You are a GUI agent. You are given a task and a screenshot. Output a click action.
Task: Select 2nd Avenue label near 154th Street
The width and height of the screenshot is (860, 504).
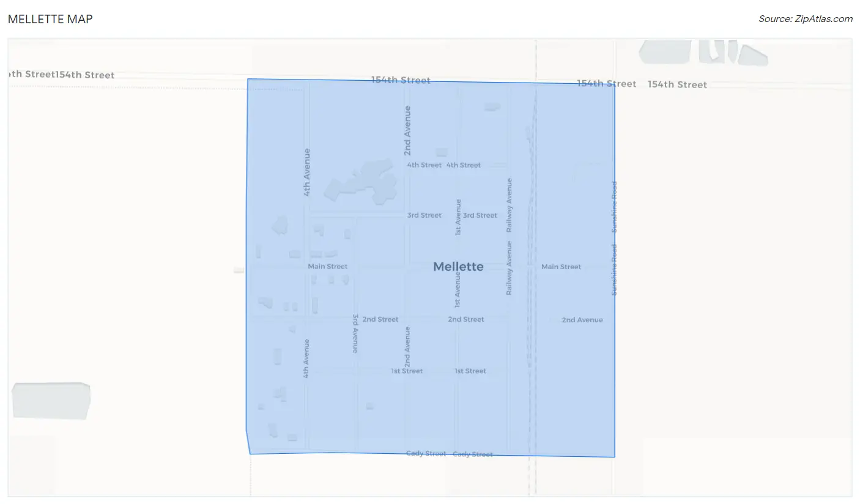(x=407, y=130)
